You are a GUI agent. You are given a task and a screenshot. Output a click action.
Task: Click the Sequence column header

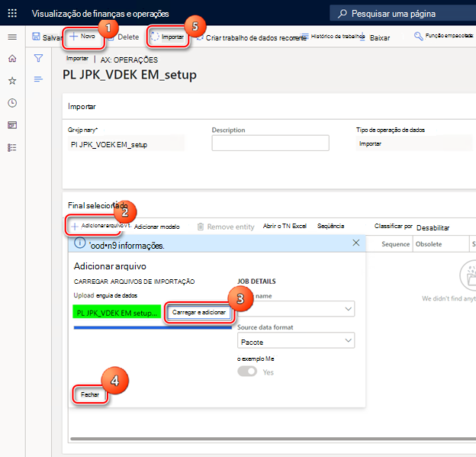click(396, 244)
